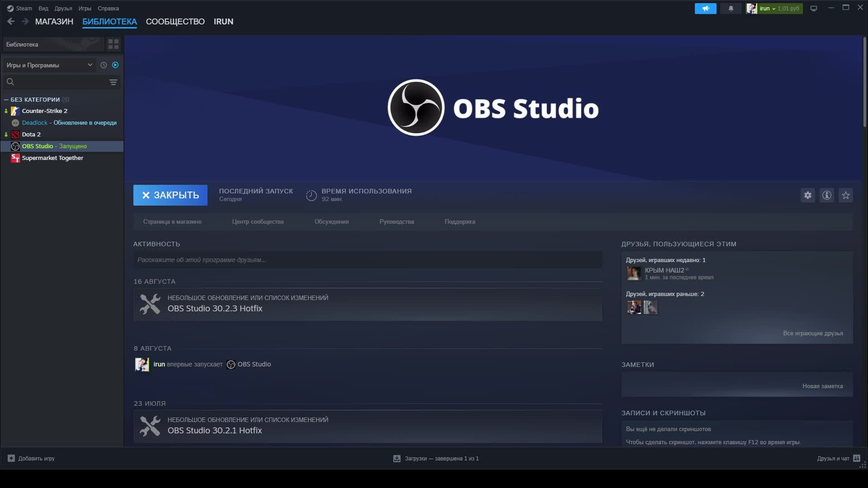Click the ЗАКРЫТЬ button
This screenshot has width=868, height=488.
tap(170, 195)
